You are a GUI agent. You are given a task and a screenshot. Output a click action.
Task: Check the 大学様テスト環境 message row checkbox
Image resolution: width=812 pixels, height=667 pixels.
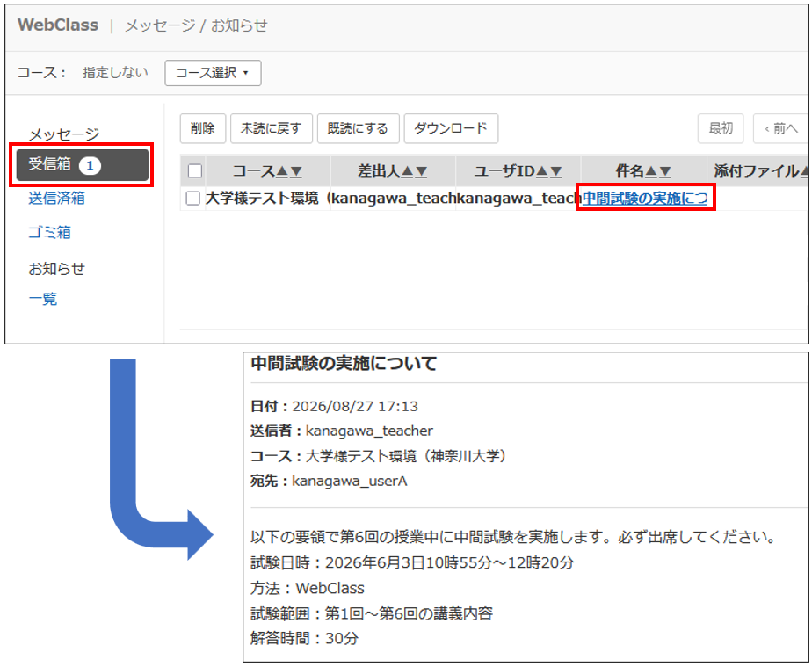tap(192, 199)
